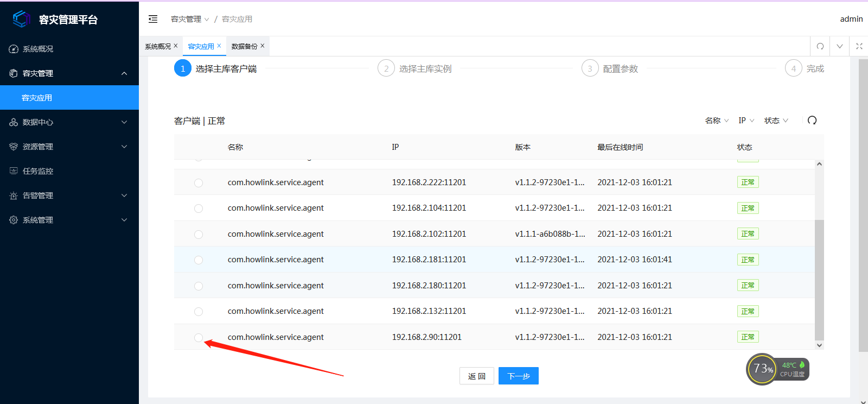Click the 名称 column header

click(x=235, y=147)
